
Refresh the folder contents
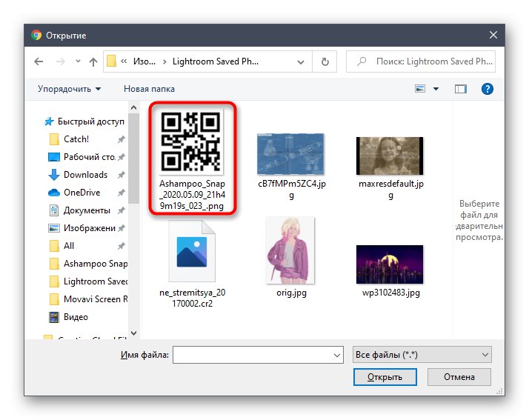tap(325, 61)
